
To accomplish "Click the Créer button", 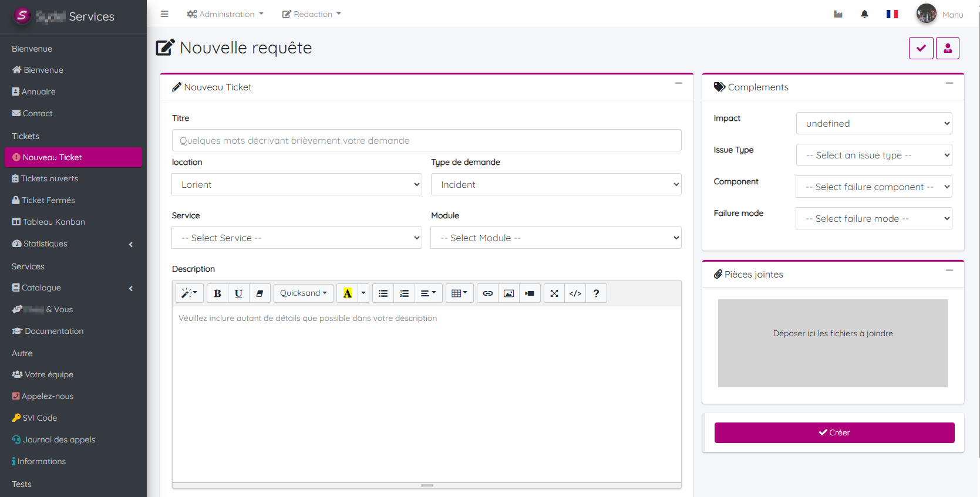I will tap(834, 432).
